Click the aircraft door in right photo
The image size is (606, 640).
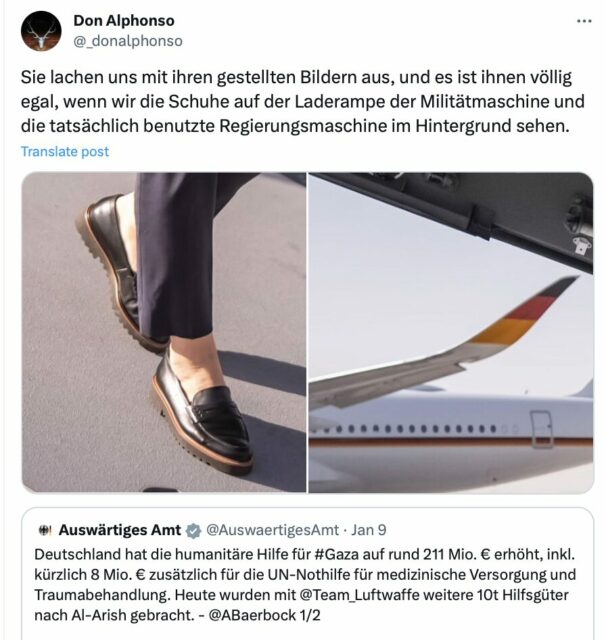(x=541, y=429)
